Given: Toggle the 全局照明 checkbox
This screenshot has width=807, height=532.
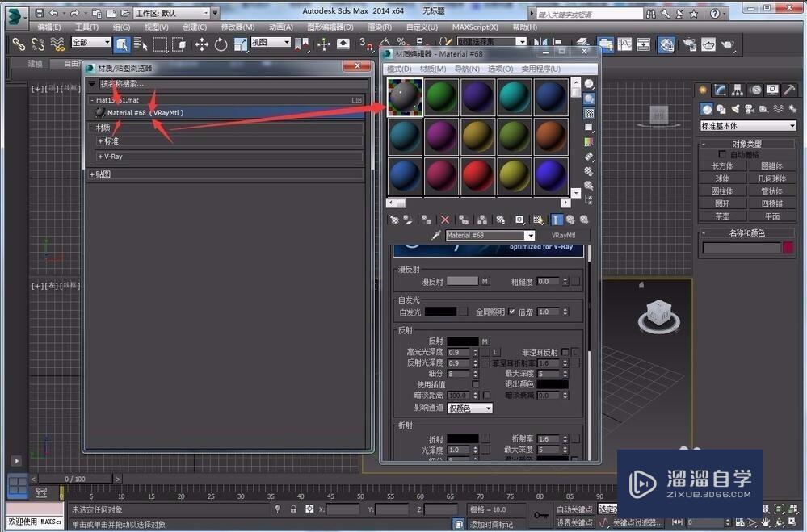Looking at the screenshot, I should click(x=511, y=312).
